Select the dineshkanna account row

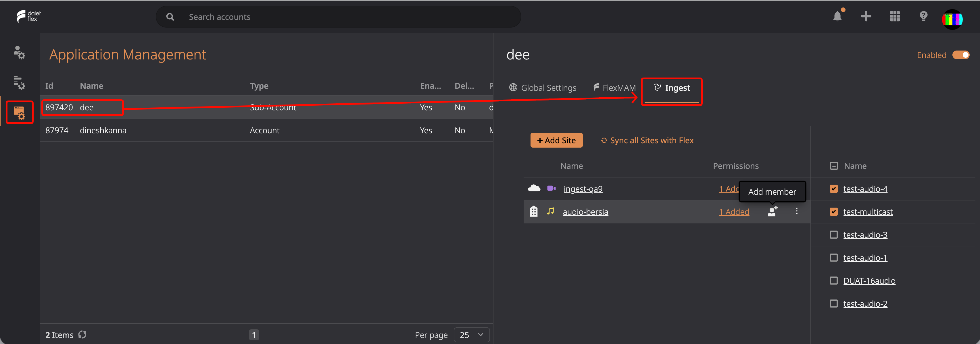coord(266,130)
